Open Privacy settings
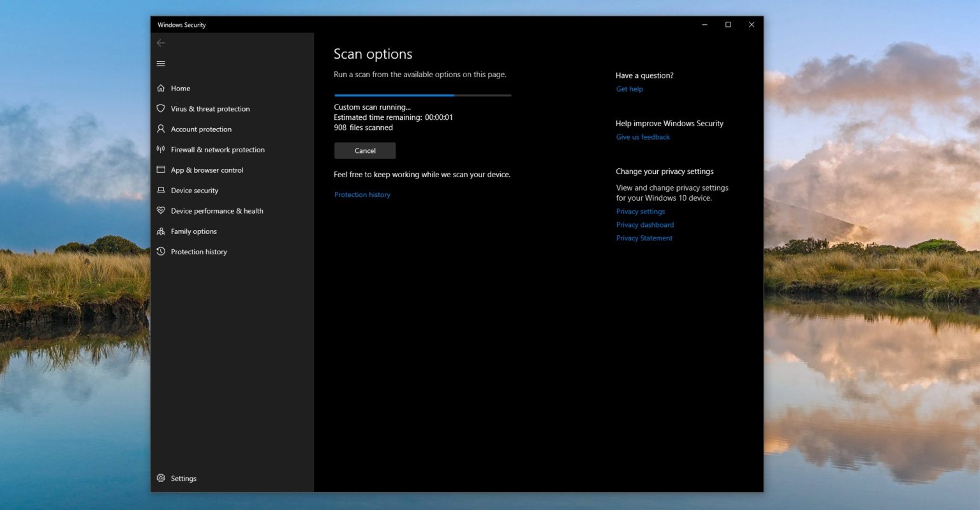The image size is (980, 510). (x=641, y=211)
